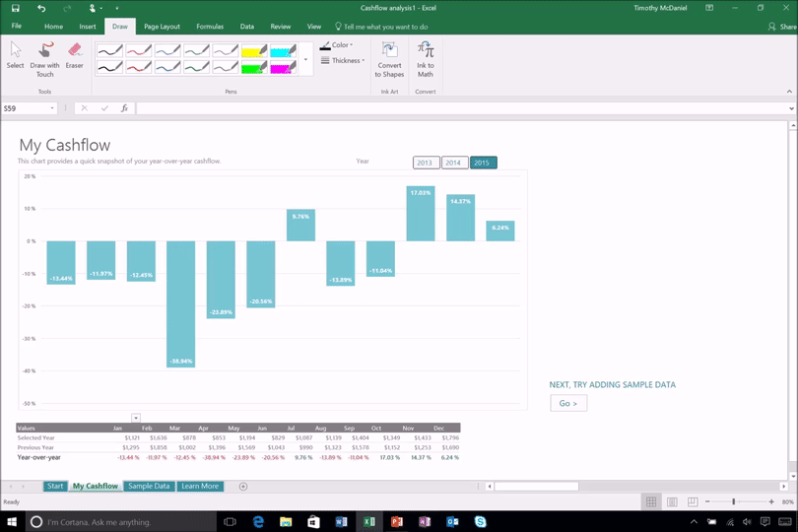
Task: Click the Tell me search box
Action: tap(382, 27)
